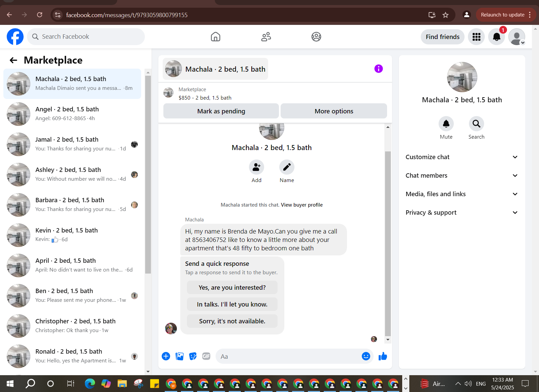The height and width of the screenshot is (392, 539).
Task: Open the Notifications bell
Action: (x=497, y=37)
